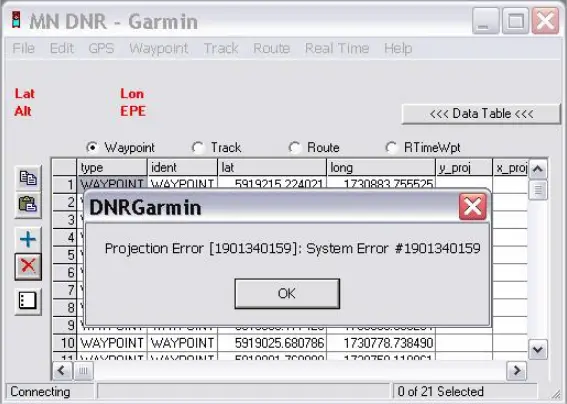The height and width of the screenshot is (404, 567).
Task: Click the table scroll left arrow
Action: pyautogui.click(x=62, y=371)
